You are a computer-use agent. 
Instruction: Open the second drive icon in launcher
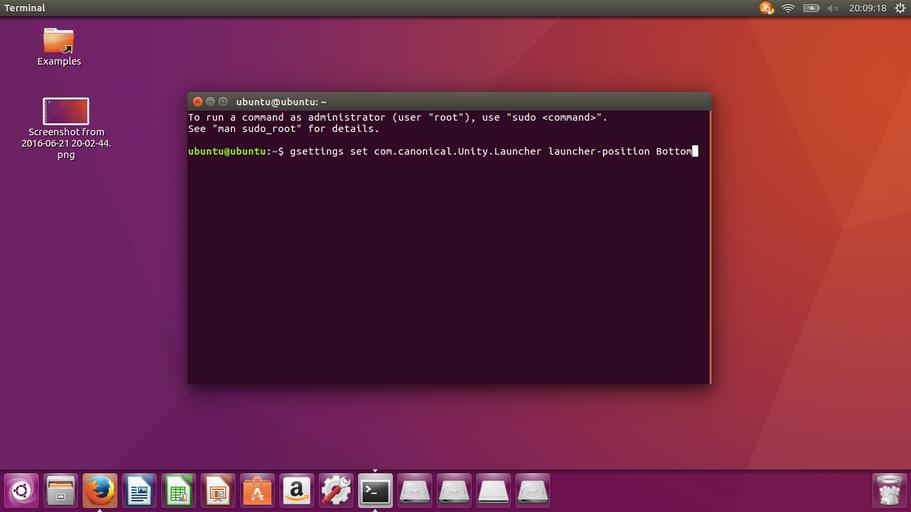point(454,491)
